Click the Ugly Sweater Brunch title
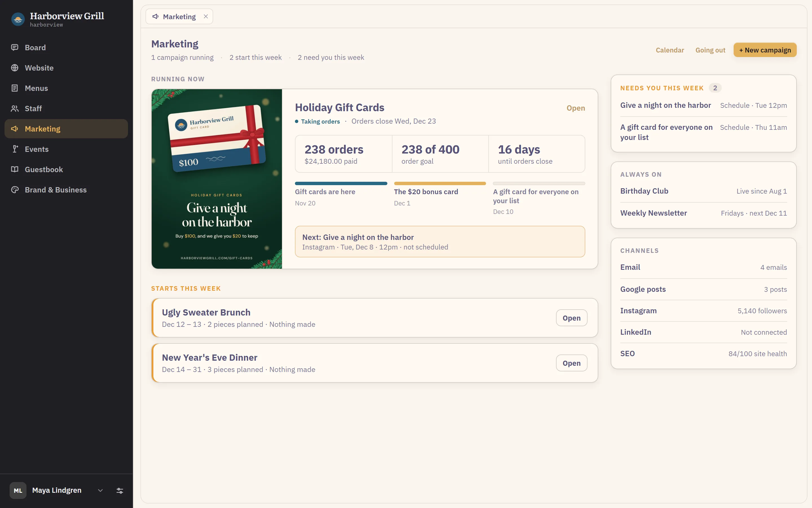 pyautogui.click(x=206, y=312)
